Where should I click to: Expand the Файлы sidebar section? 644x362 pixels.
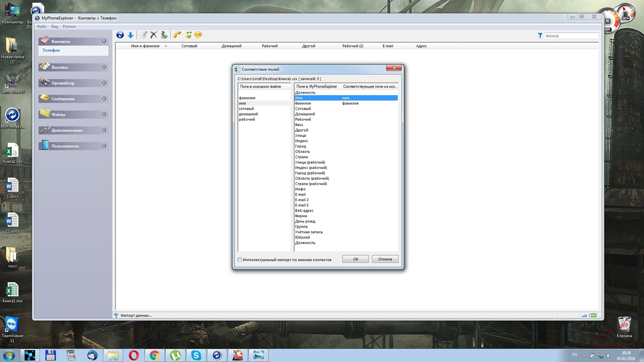[x=104, y=114]
